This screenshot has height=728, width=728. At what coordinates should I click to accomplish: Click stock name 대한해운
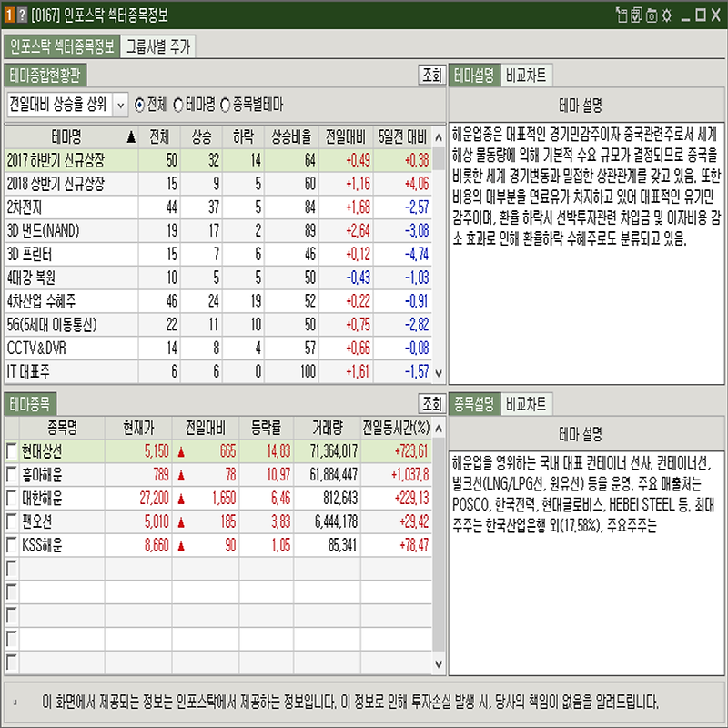(42, 498)
